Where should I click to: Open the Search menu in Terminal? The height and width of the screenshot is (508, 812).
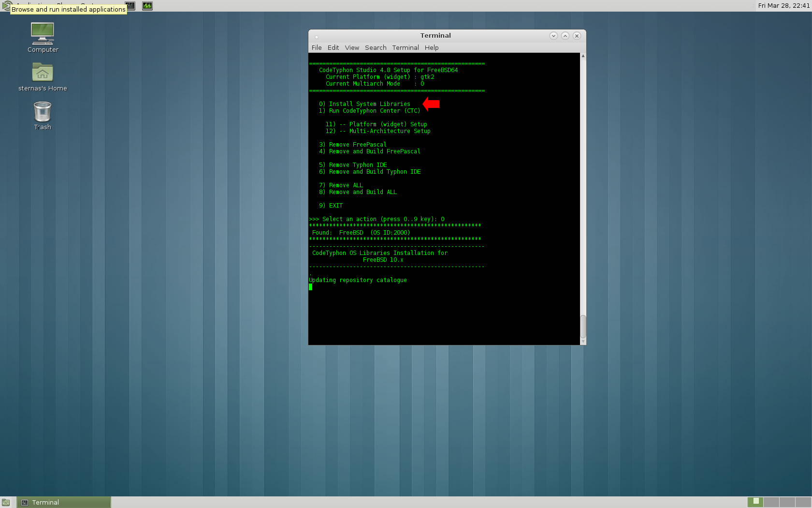(x=376, y=47)
